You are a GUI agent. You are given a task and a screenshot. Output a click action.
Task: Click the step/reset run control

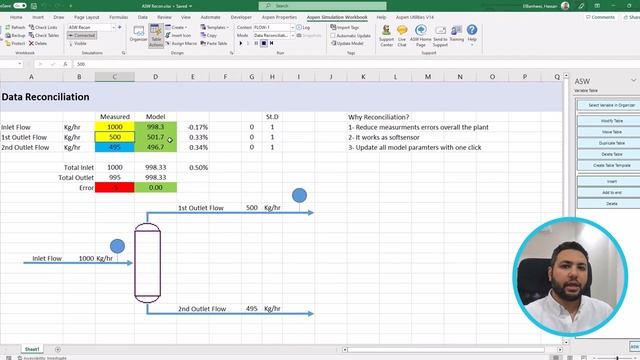271,43
